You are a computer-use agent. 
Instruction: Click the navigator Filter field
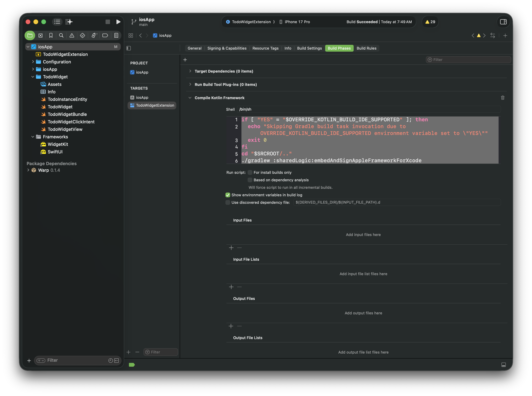coord(77,360)
